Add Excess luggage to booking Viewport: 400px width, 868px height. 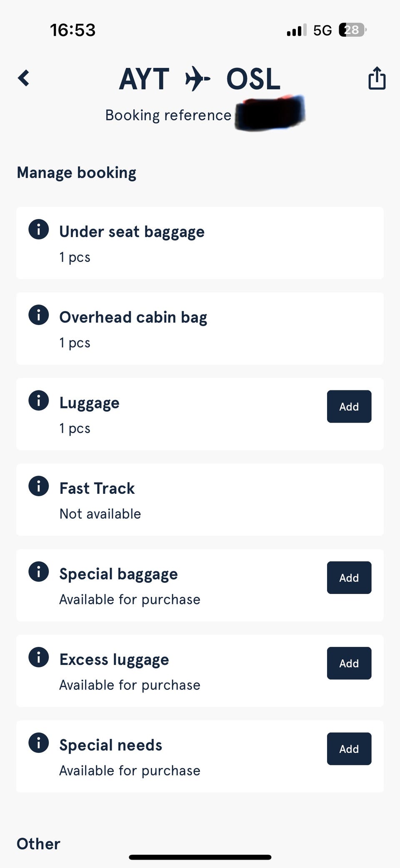pyautogui.click(x=349, y=663)
